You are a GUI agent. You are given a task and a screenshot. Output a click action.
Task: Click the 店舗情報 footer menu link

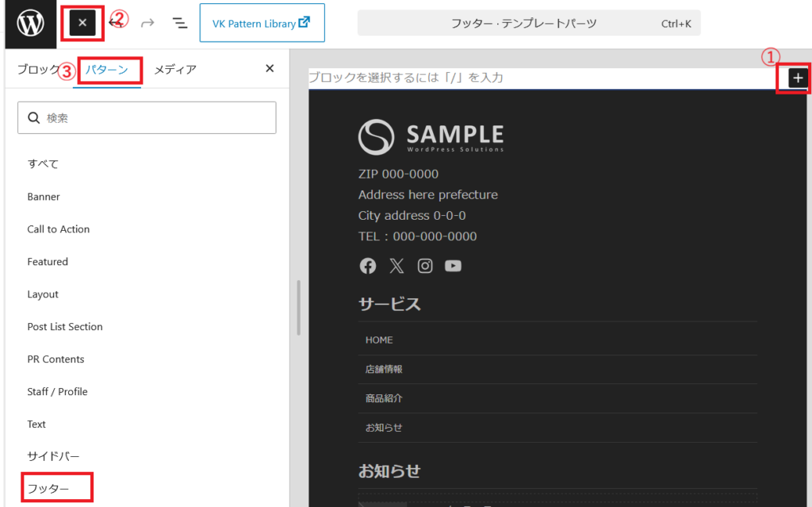click(x=384, y=369)
